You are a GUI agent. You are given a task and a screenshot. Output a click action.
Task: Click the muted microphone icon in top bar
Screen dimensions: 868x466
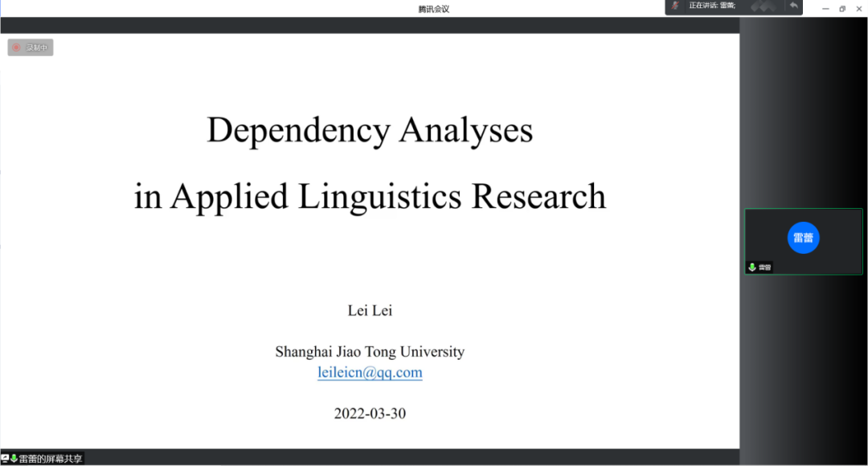[675, 6]
